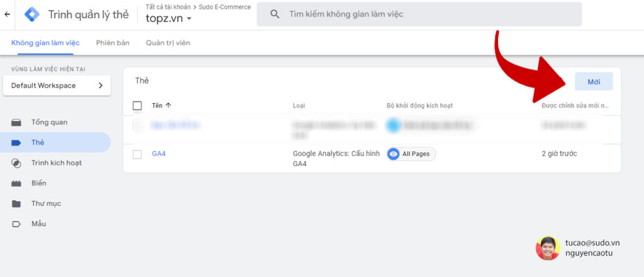Click the Loại column header

click(x=299, y=106)
